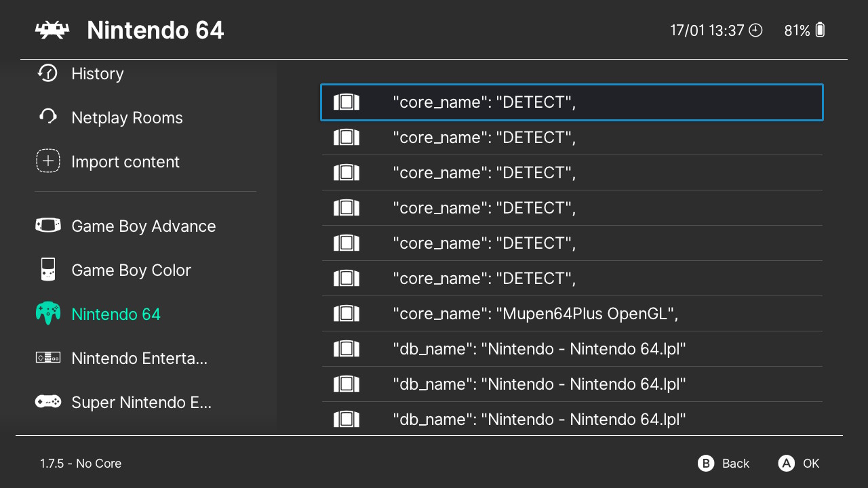Image resolution: width=868 pixels, height=488 pixels.
Task: Click the clock icon beside the time
Action: (x=755, y=30)
